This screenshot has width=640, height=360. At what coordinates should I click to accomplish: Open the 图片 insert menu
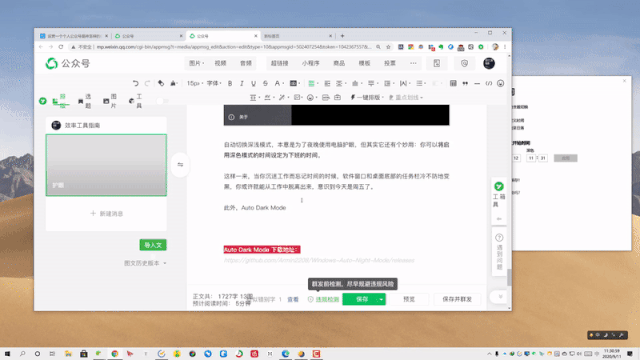click(x=196, y=63)
